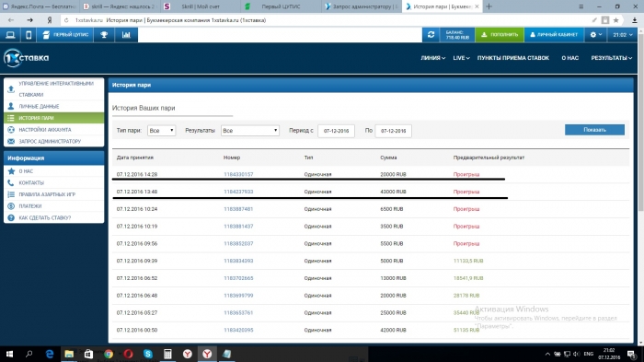Open bet number 1184237933
The image size is (644, 362).
coord(238,192)
